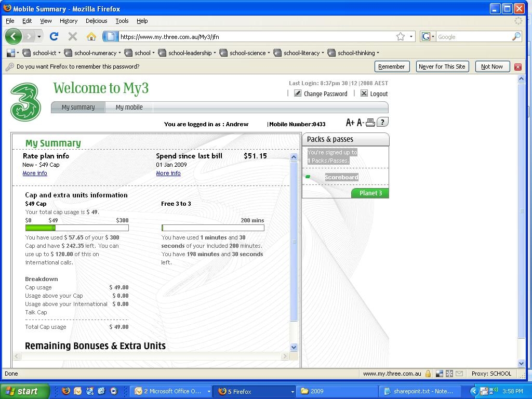The image size is (532, 399).
Task: Click the envelope icon in the status bar
Action: (x=459, y=374)
